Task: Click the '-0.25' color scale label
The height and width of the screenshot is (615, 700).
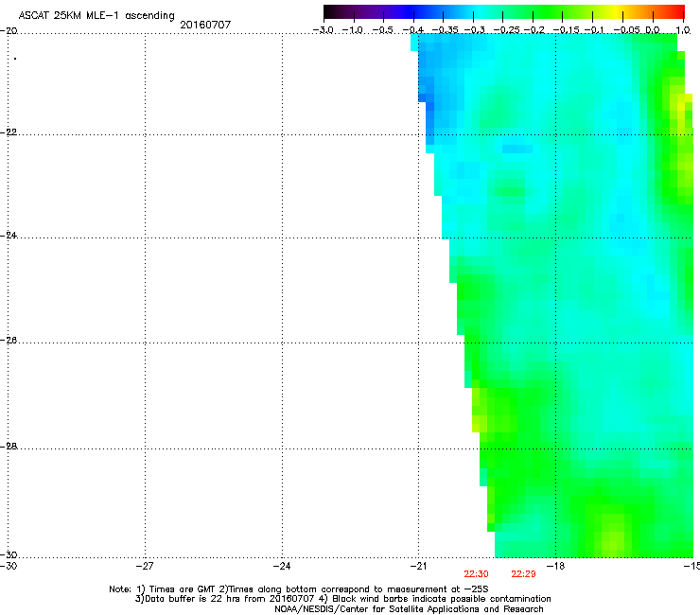Action: [x=507, y=30]
